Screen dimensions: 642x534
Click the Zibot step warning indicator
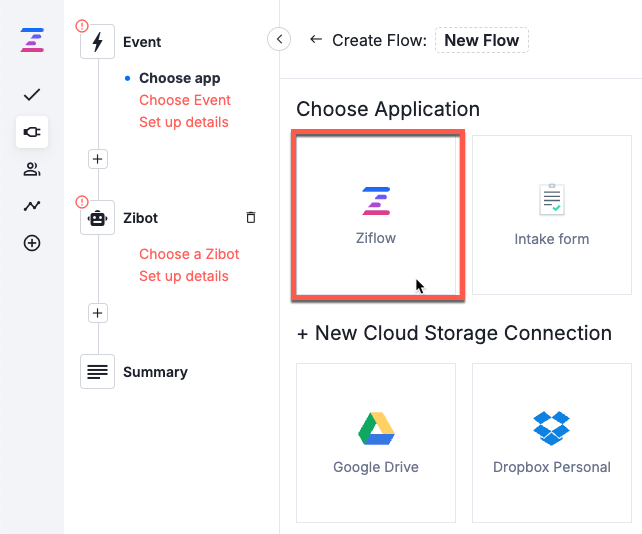point(82,202)
